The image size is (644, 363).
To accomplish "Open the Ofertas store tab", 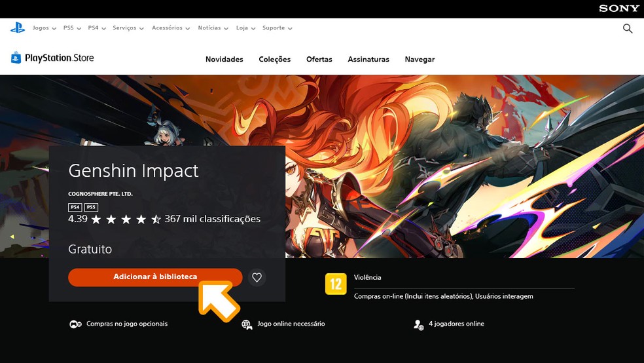I will [x=319, y=59].
